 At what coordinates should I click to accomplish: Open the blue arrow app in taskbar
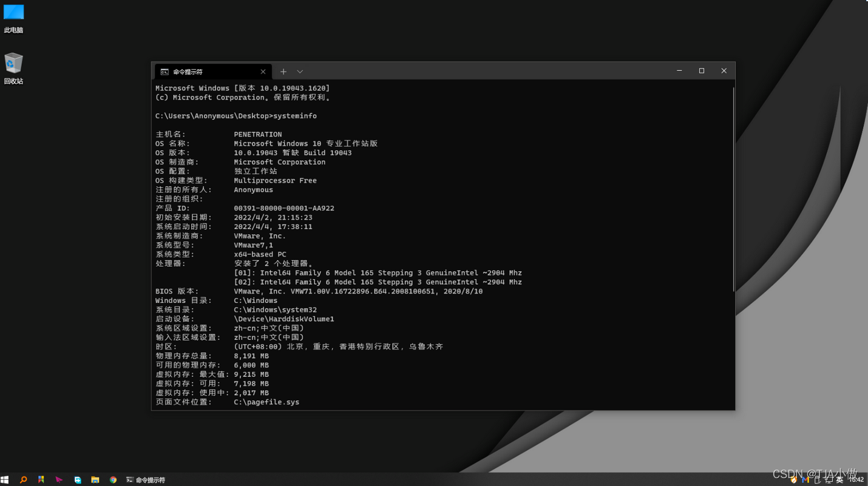(x=78, y=479)
